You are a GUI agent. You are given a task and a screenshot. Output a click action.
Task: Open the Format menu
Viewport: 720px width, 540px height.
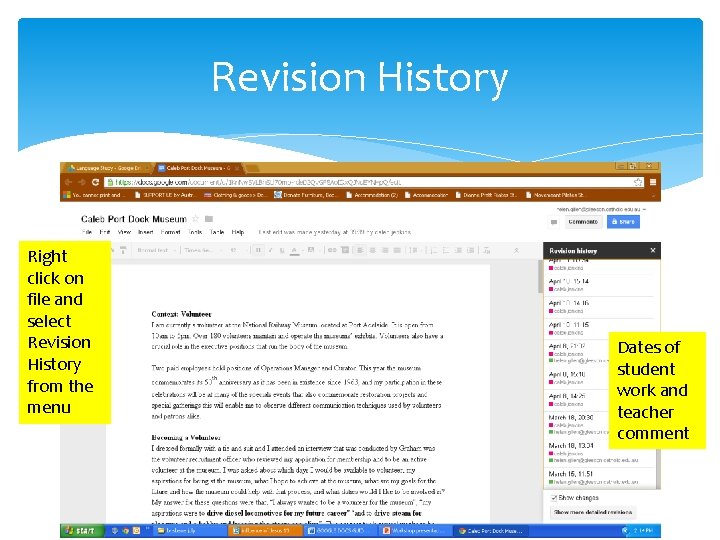pos(170,232)
